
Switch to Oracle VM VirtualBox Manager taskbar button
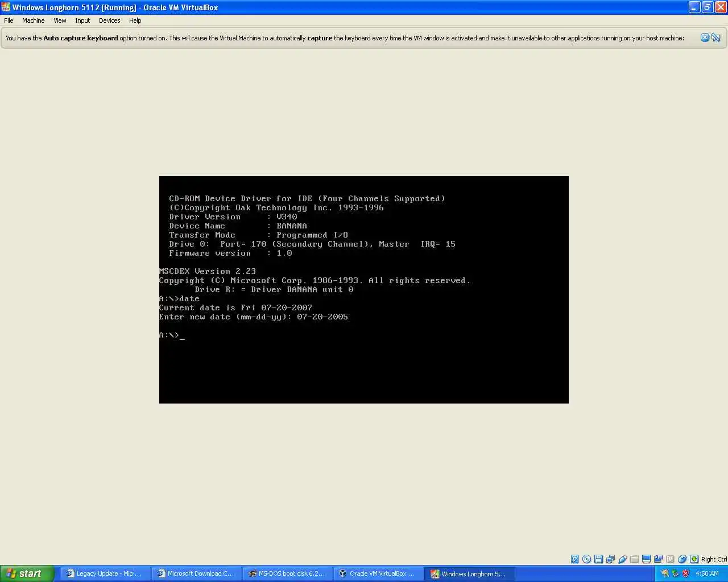click(379, 573)
